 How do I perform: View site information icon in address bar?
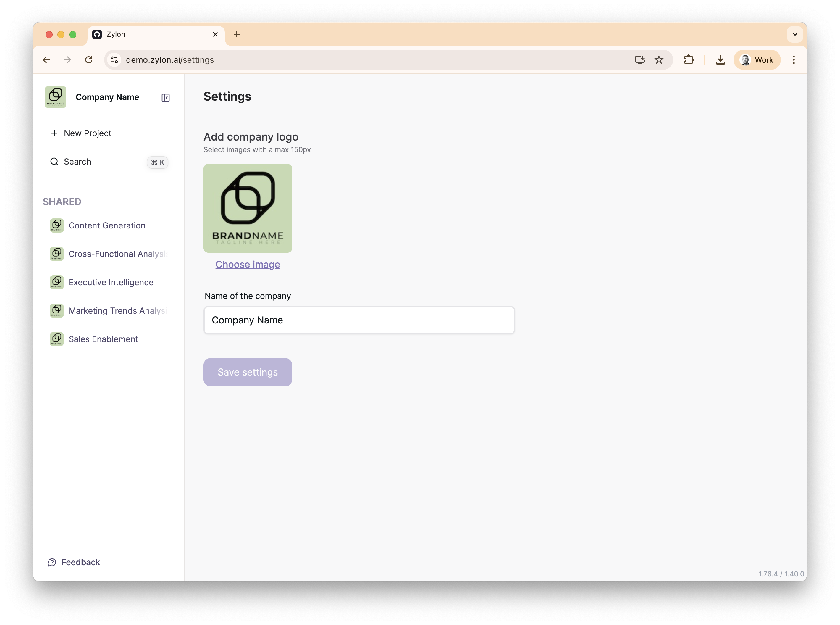coord(114,60)
